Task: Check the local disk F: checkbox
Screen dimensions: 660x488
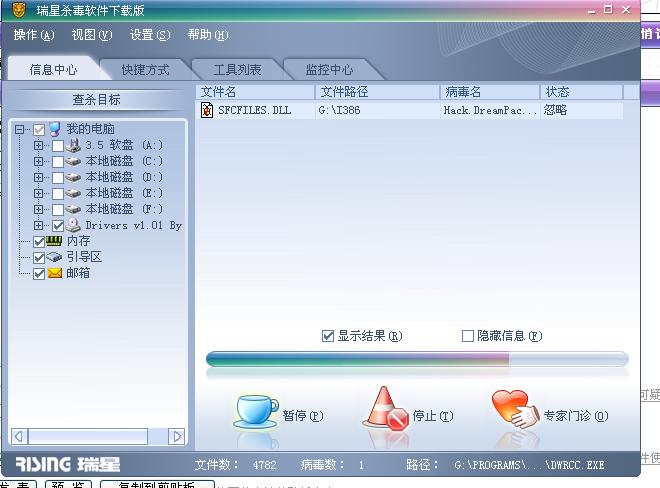Action: click(58, 210)
